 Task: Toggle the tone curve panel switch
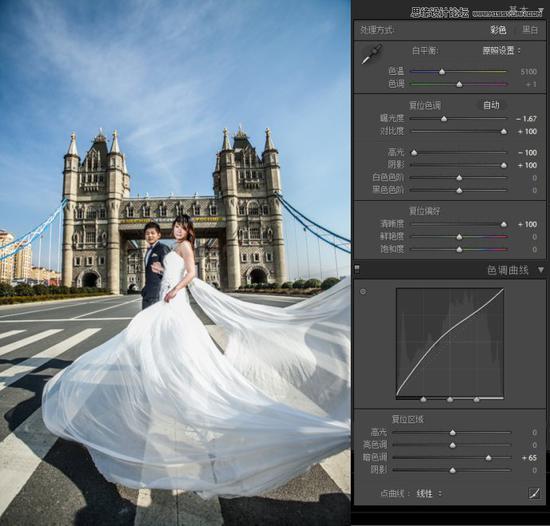pyautogui.click(x=357, y=269)
